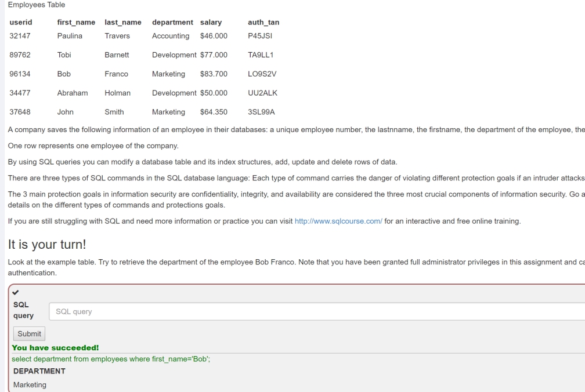This screenshot has height=392, width=585.
Task: Select userid cell 37648
Action: click(20, 112)
